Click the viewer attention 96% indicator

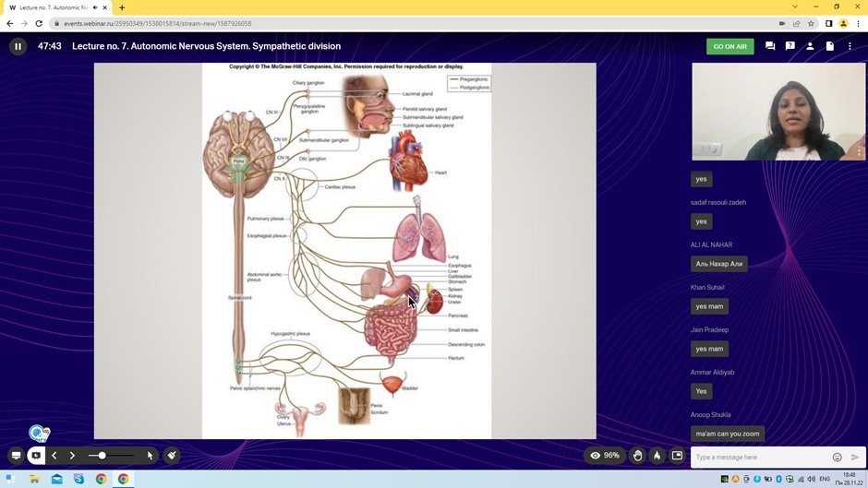click(x=605, y=456)
